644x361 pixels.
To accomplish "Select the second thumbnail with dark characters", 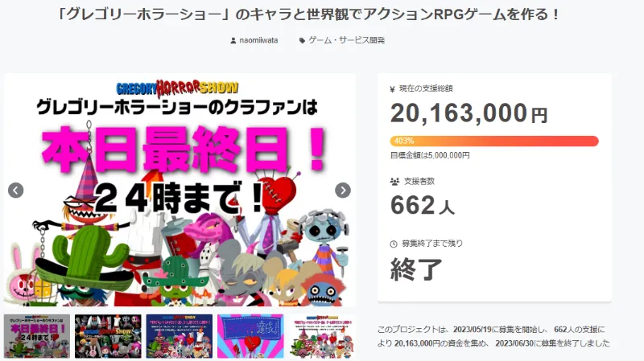I will [108, 336].
